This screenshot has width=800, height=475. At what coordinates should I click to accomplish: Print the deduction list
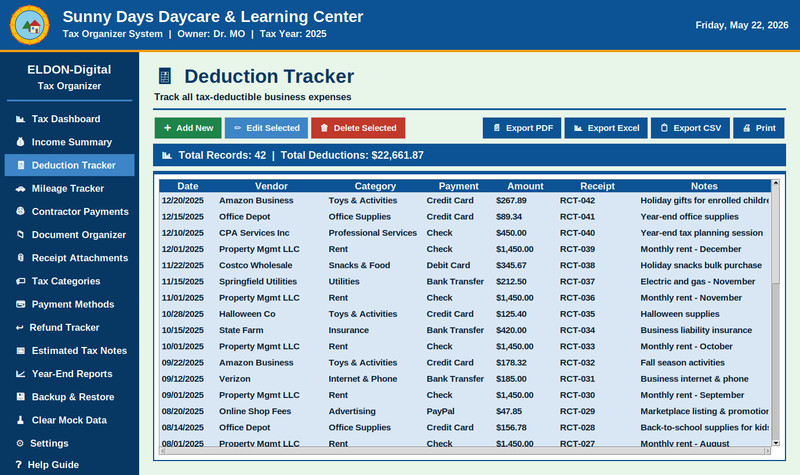[759, 128]
